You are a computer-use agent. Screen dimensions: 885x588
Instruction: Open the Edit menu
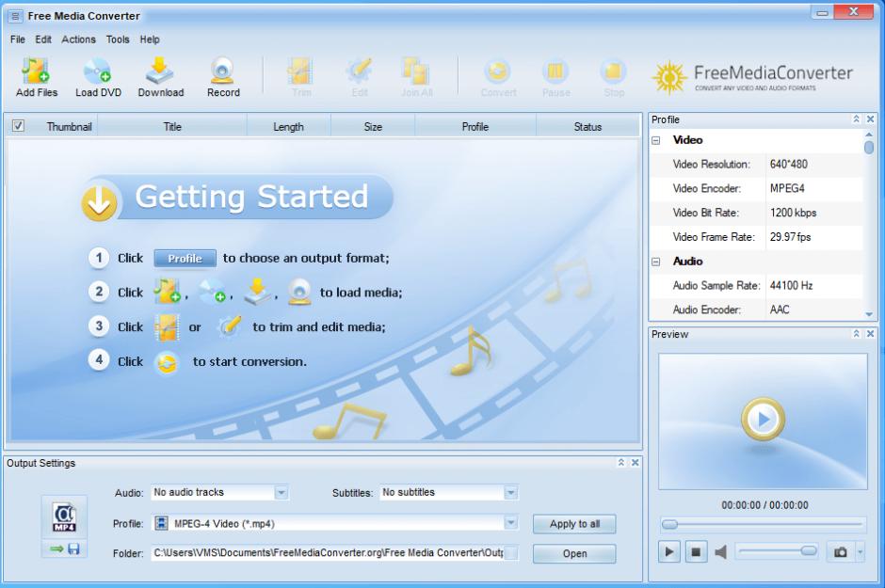[x=43, y=40]
